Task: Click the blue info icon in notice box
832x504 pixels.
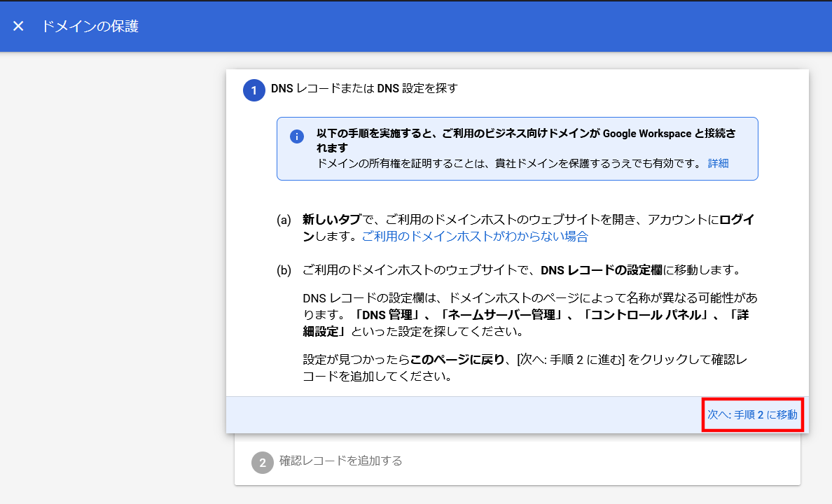Action: [297, 136]
